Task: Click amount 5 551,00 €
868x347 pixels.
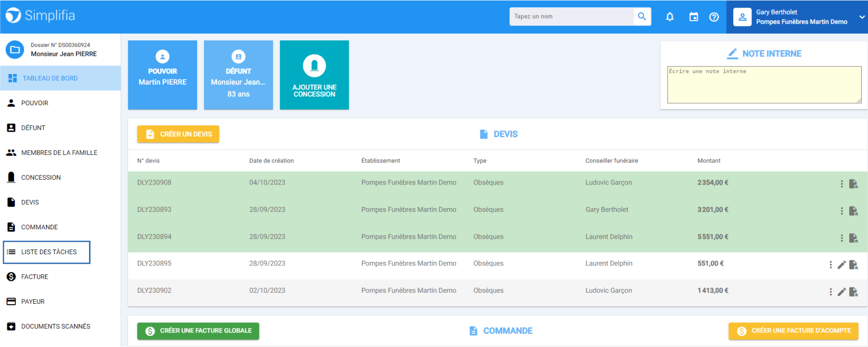Action: coord(713,236)
